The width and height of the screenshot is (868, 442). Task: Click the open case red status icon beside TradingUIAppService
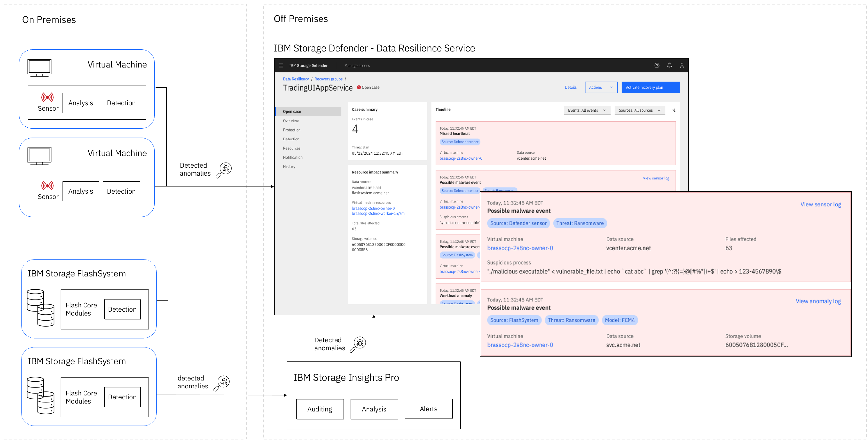[359, 87]
